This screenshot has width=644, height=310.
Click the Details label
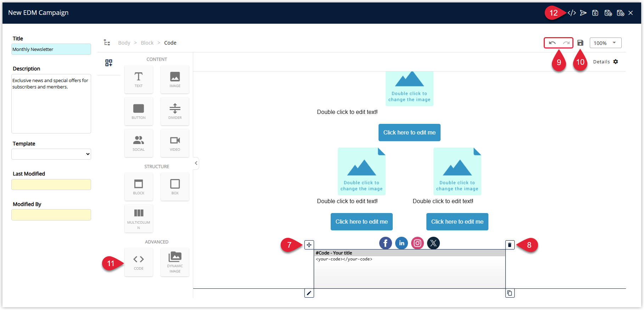point(601,62)
